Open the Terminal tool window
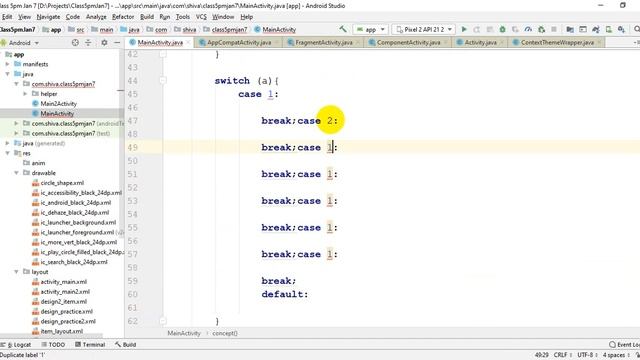The width and height of the screenshot is (640, 360). coord(90,344)
